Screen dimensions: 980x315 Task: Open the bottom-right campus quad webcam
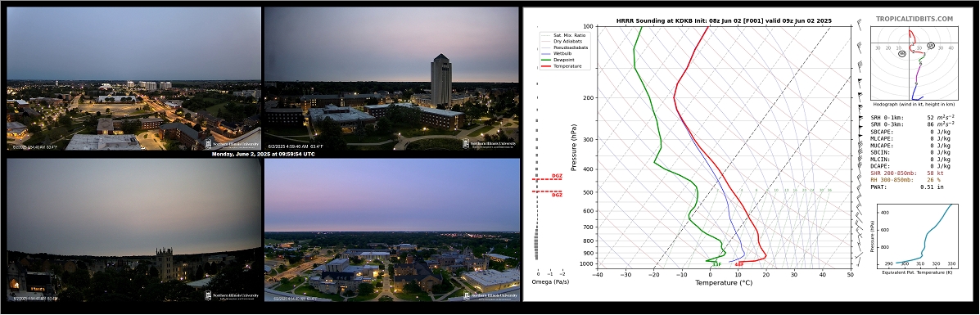(392, 230)
